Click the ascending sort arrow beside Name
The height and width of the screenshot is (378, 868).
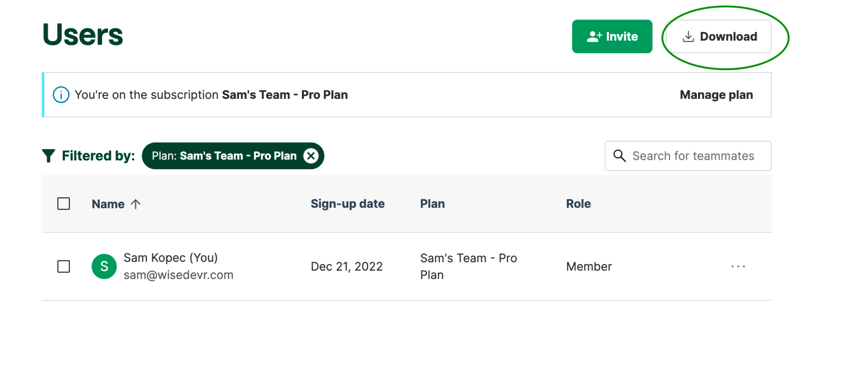click(136, 204)
